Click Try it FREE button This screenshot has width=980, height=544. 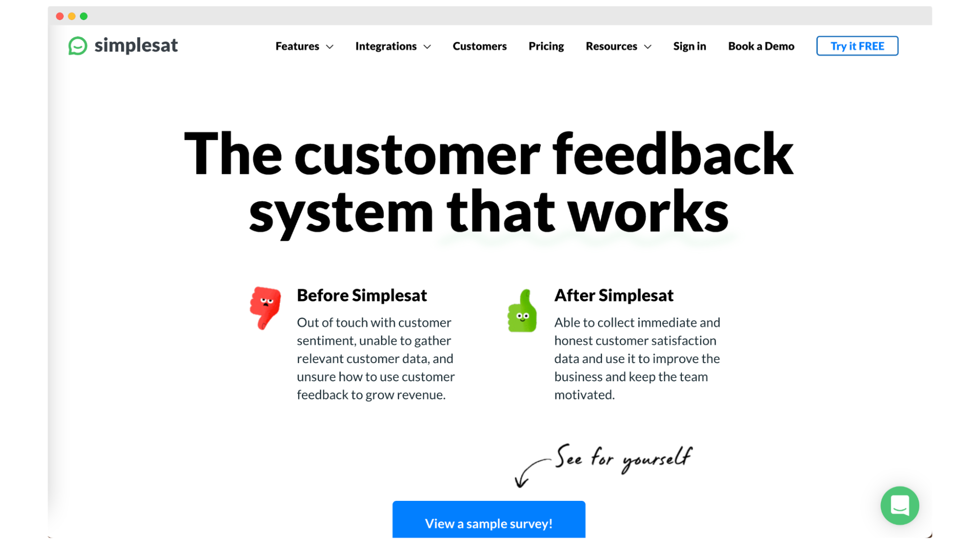857,46
